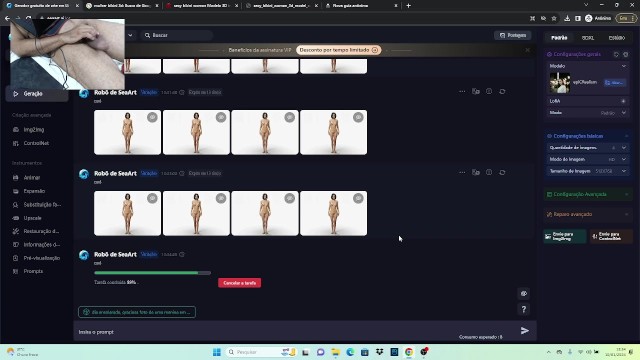Open the browser downloads icon

tap(567, 18)
